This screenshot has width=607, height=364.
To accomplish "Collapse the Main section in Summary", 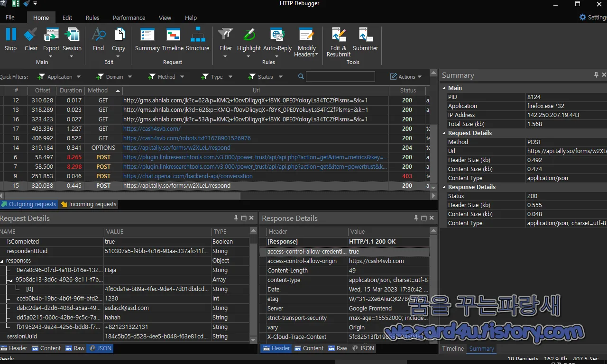I will click(445, 88).
